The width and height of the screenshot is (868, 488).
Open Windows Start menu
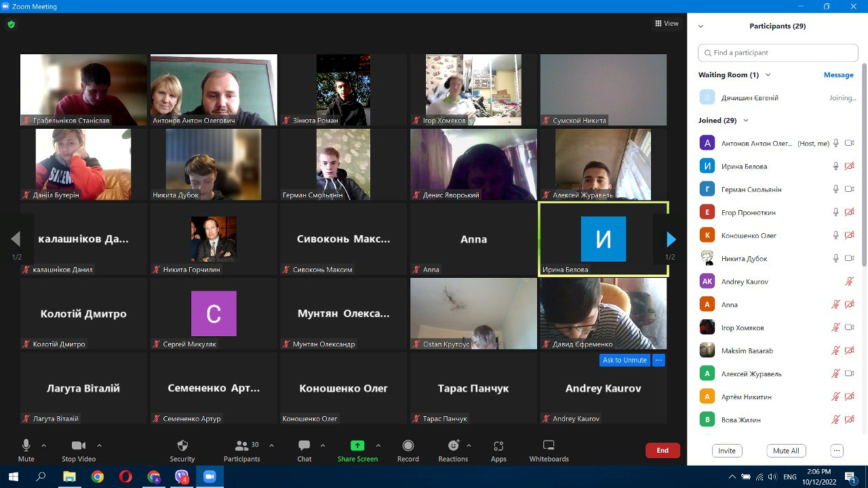13,476
